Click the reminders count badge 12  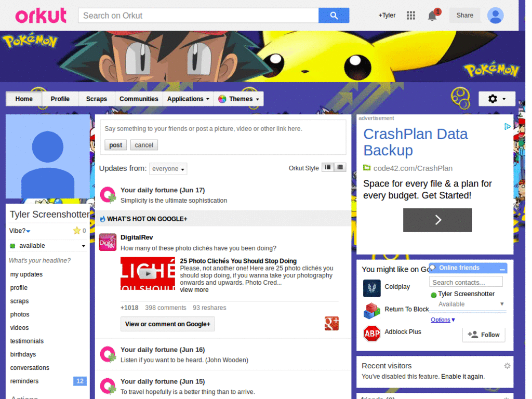point(80,381)
